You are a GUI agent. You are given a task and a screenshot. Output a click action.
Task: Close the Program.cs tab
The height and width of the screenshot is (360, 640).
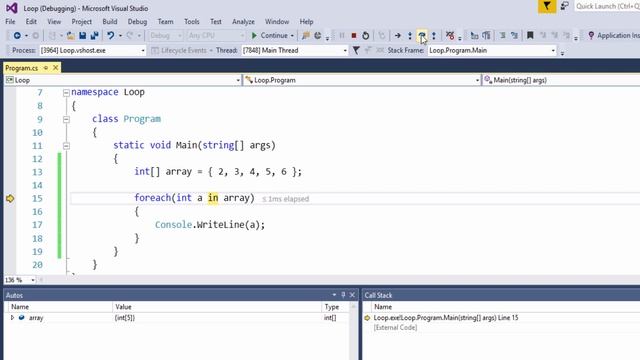pyautogui.click(x=56, y=68)
